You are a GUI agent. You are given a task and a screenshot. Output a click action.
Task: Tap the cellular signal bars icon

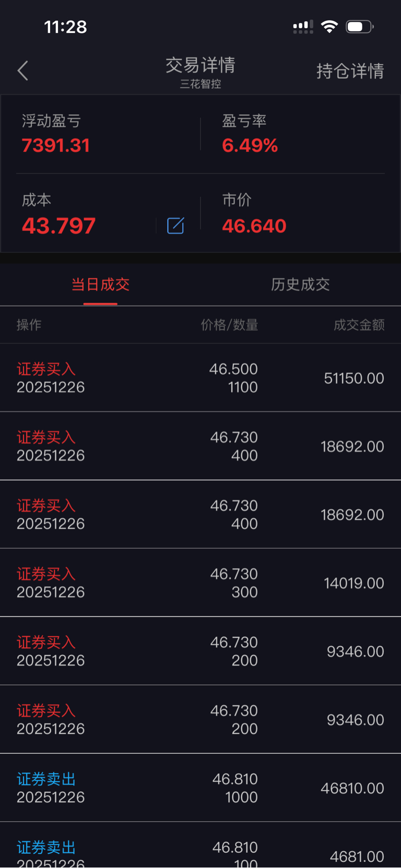(x=303, y=27)
